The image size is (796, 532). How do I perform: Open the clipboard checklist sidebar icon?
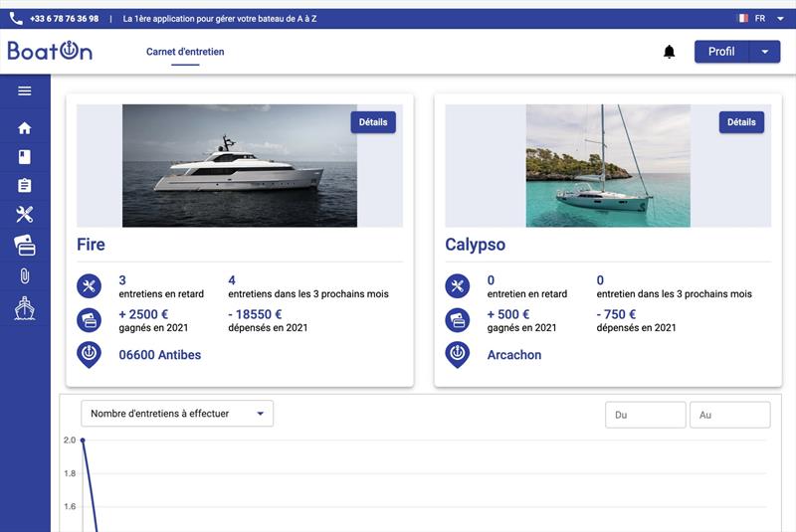[24, 186]
